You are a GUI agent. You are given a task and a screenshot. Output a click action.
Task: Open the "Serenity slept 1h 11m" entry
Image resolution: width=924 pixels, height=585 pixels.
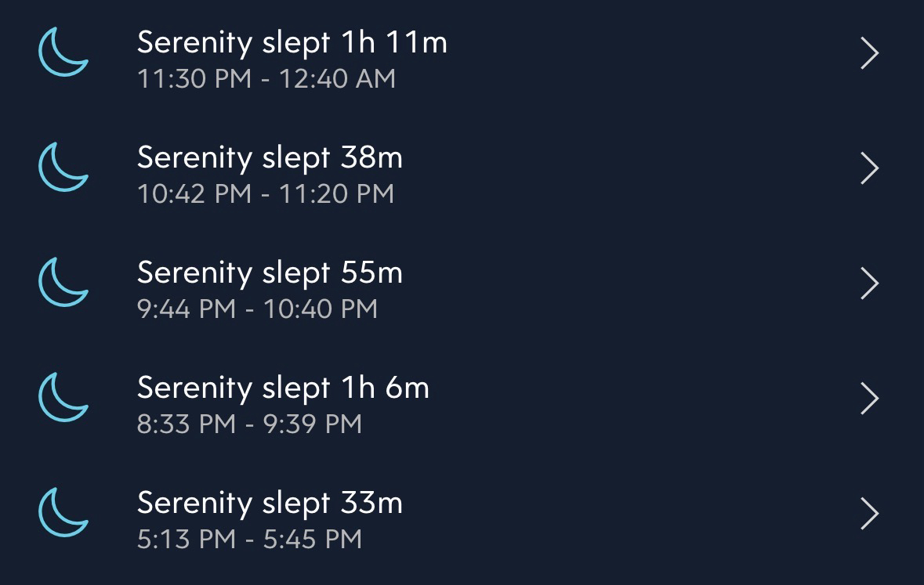pos(292,42)
